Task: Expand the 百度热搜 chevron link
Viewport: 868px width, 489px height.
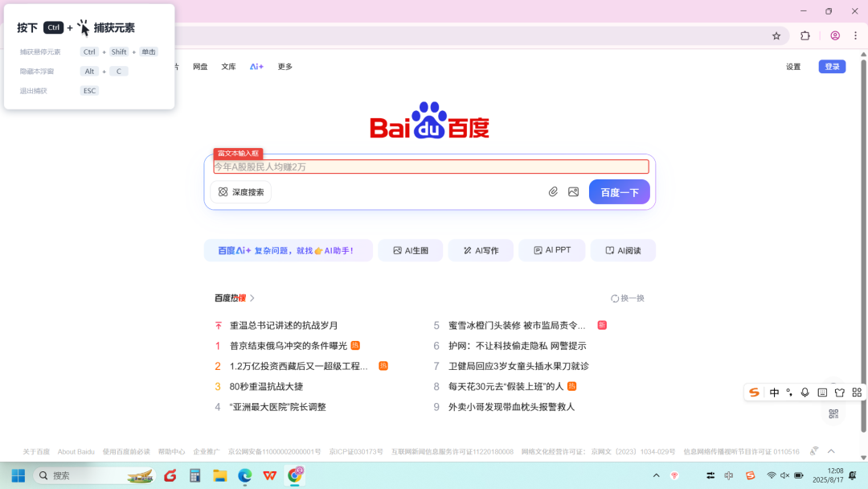Action: [252, 298]
